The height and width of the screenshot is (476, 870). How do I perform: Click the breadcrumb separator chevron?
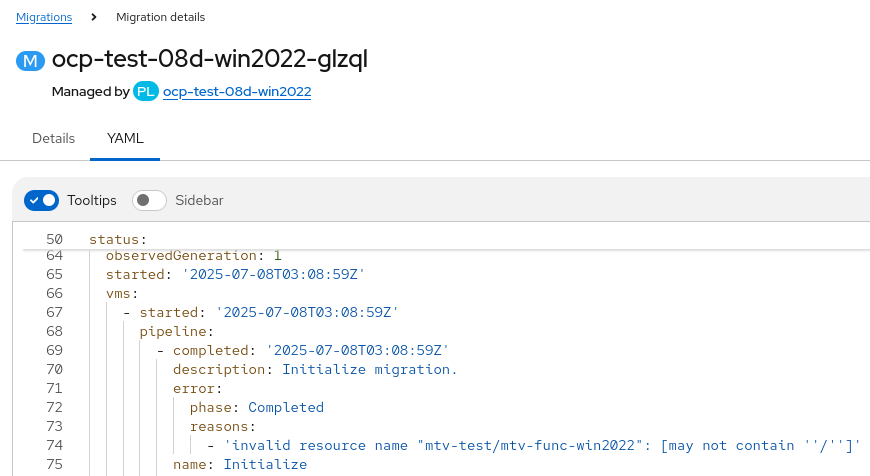94,17
